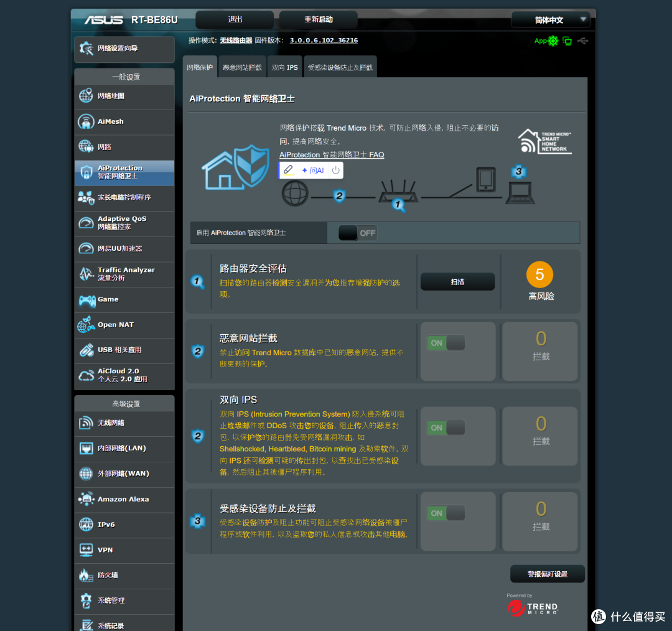The width and height of the screenshot is (672, 631).
Task: Click the Open NAT icon
Action: pyautogui.click(x=86, y=324)
